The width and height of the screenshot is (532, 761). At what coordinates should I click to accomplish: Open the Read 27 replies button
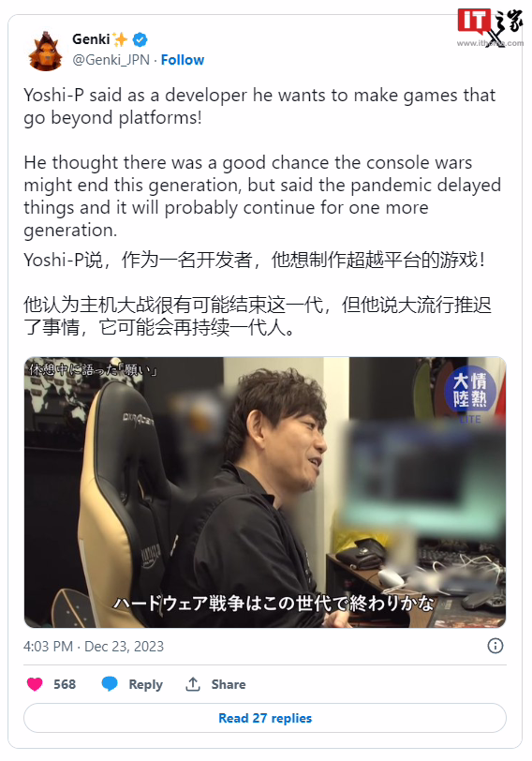[265, 718]
